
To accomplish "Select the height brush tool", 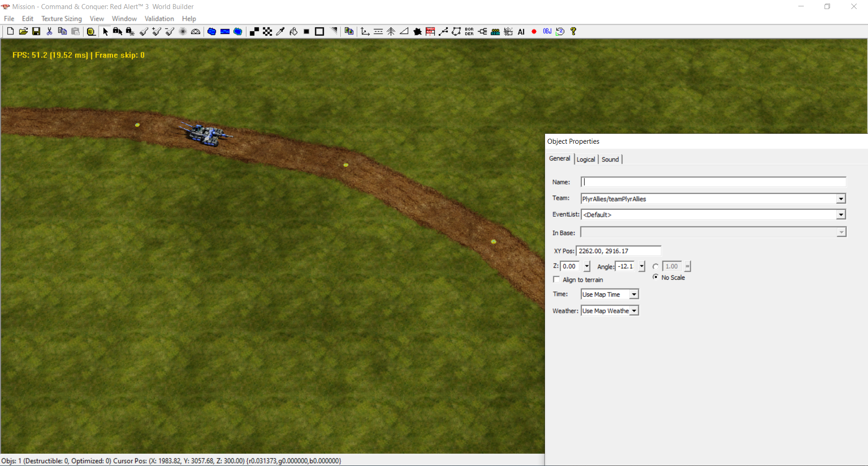I will pos(144,31).
